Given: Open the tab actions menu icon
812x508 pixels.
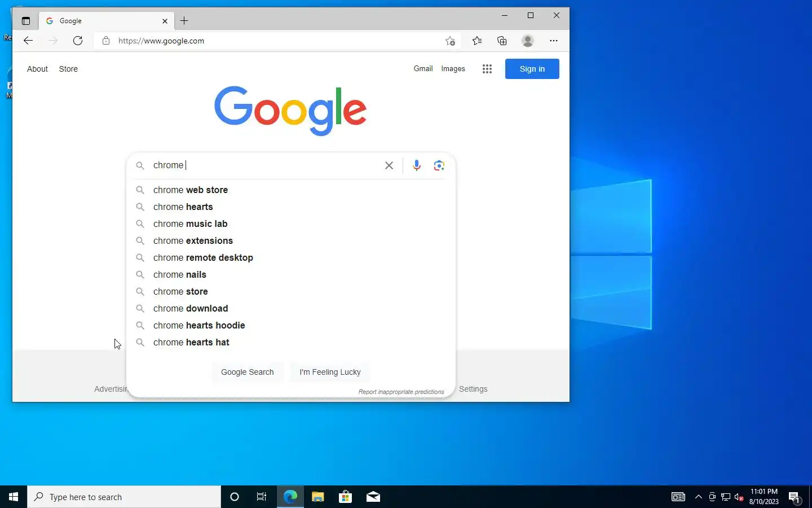Looking at the screenshot, I should (26, 21).
